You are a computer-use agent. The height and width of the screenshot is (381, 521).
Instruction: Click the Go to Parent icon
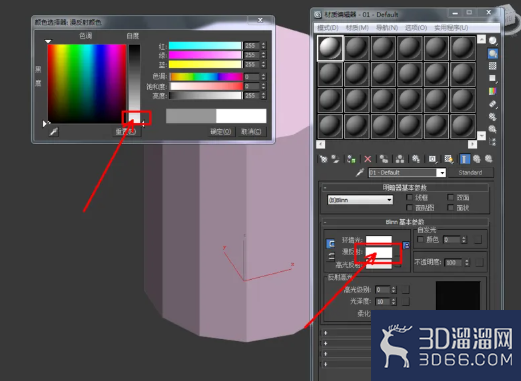coord(477,159)
